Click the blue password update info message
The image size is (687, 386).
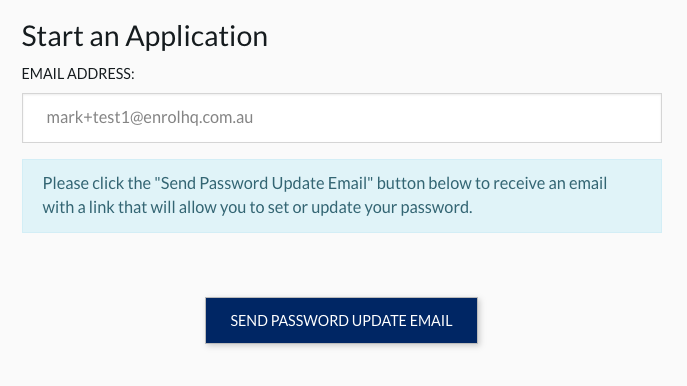click(342, 196)
